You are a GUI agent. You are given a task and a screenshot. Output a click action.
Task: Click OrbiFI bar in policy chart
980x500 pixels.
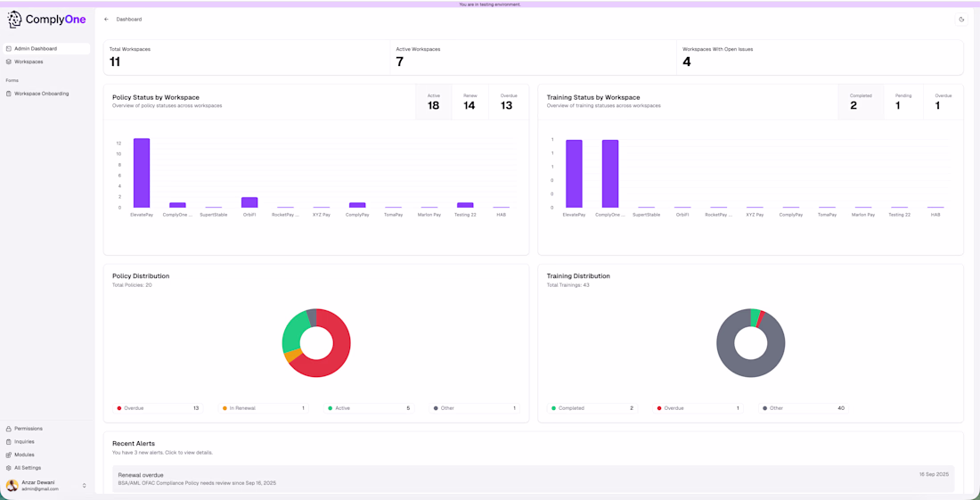point(249,202)
